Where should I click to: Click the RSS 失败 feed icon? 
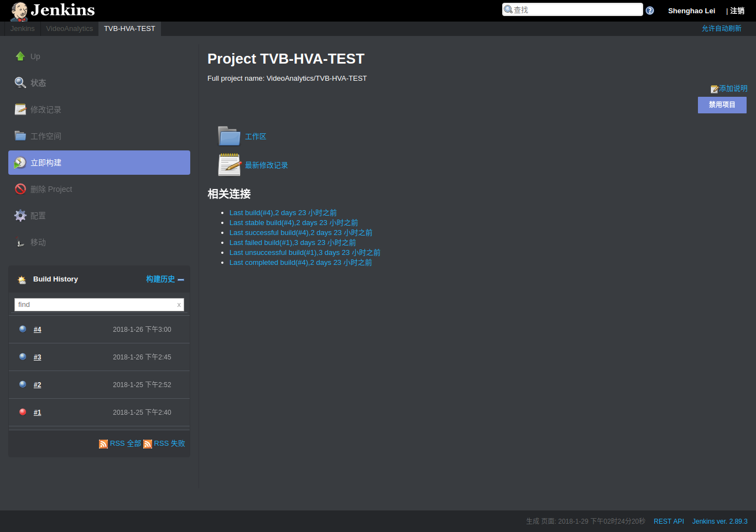point(148,444)
